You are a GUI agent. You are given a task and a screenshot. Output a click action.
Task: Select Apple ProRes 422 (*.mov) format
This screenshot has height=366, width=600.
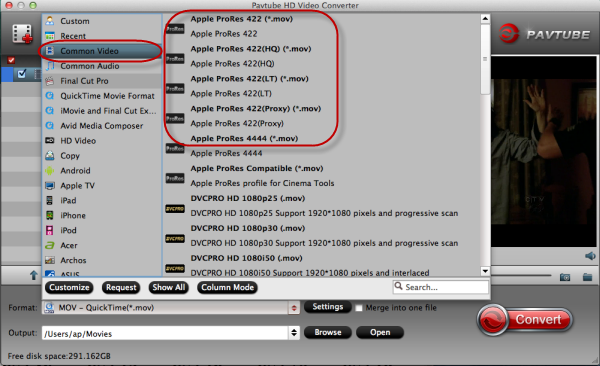(x=241, y=19)
